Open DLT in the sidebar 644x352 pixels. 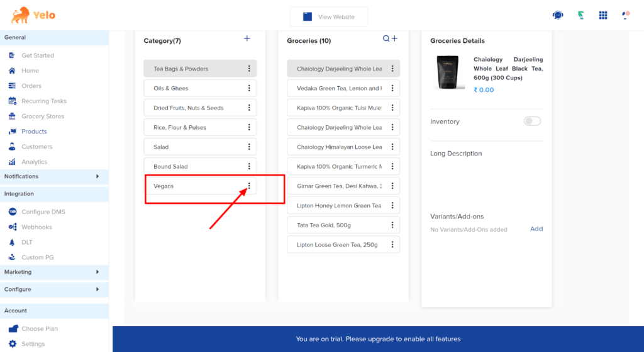[x=26, y=242]
